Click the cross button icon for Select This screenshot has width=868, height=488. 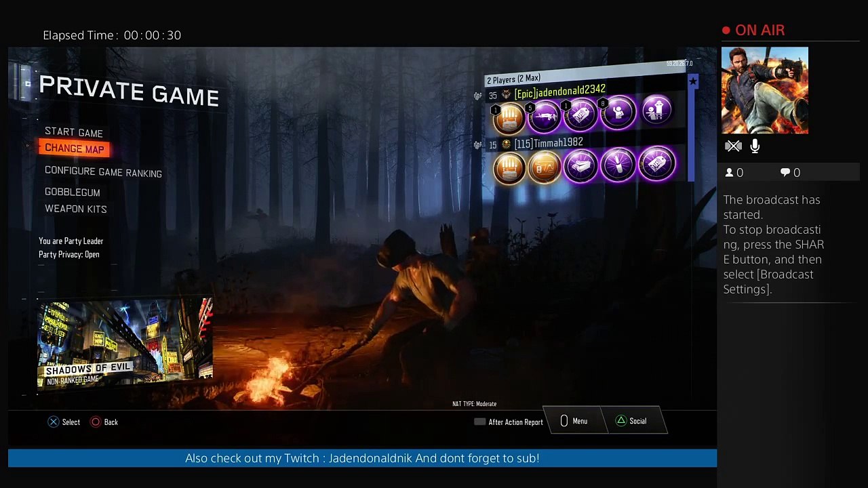54,422
